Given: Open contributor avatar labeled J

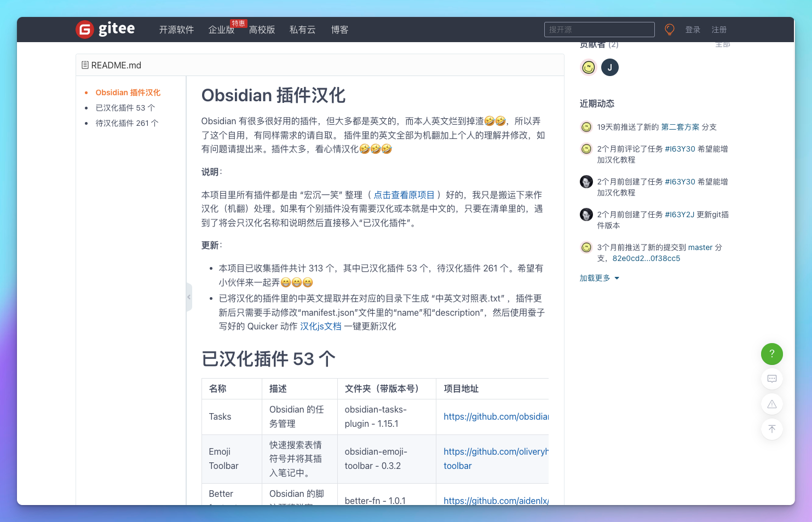Looking at the screenshot, I should pos(609,67).
